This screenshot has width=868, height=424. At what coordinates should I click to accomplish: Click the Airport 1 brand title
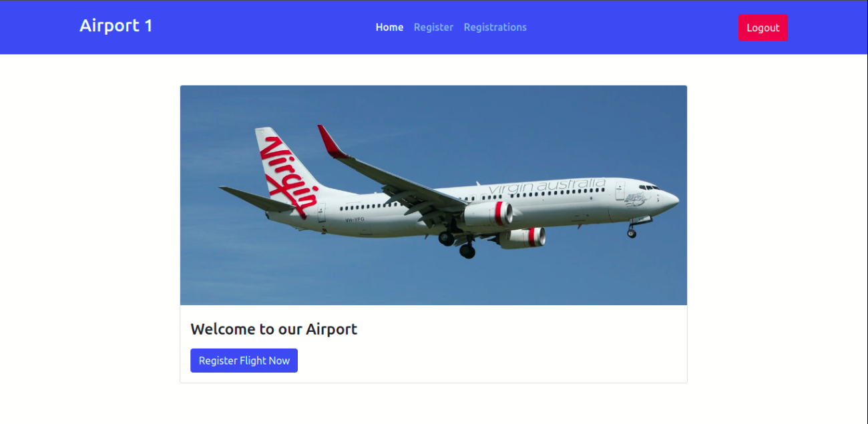coord(116,25)
